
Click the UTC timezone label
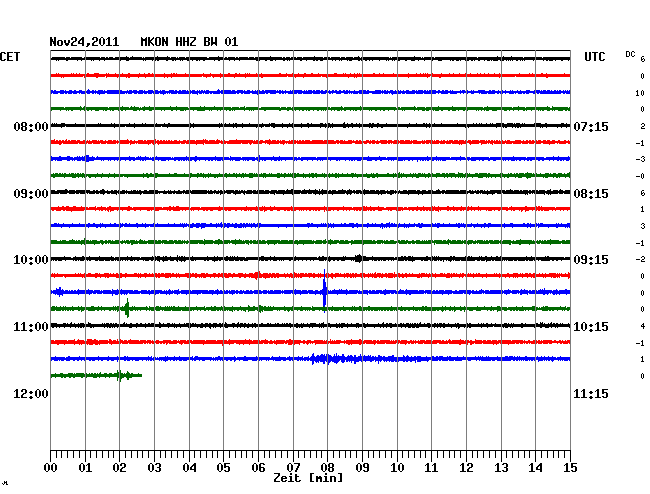594,57
